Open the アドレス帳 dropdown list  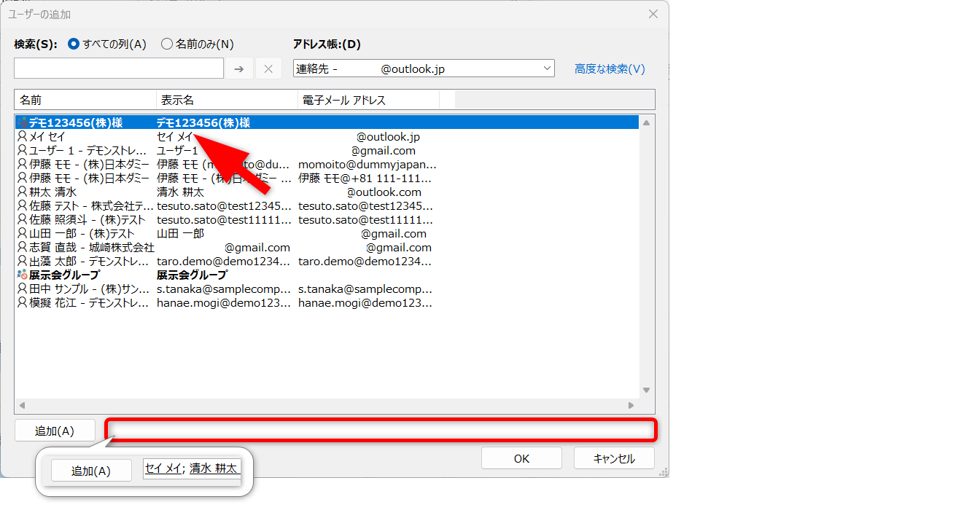point(424,68)
